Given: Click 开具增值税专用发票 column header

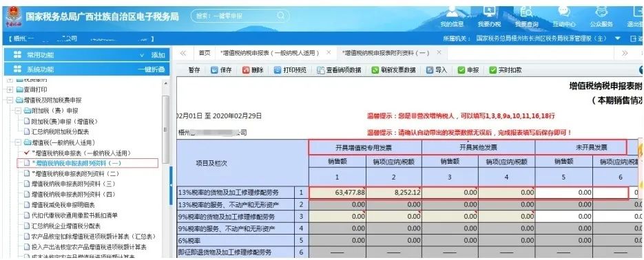Looking at the screenshot, I should (365, 147).
